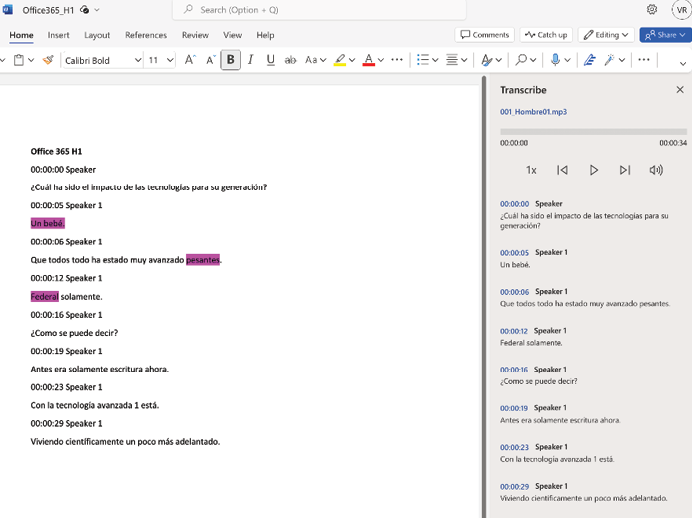Switch to the Insert tab
This screenshot has width=692, height=518.
coord(58,35)
